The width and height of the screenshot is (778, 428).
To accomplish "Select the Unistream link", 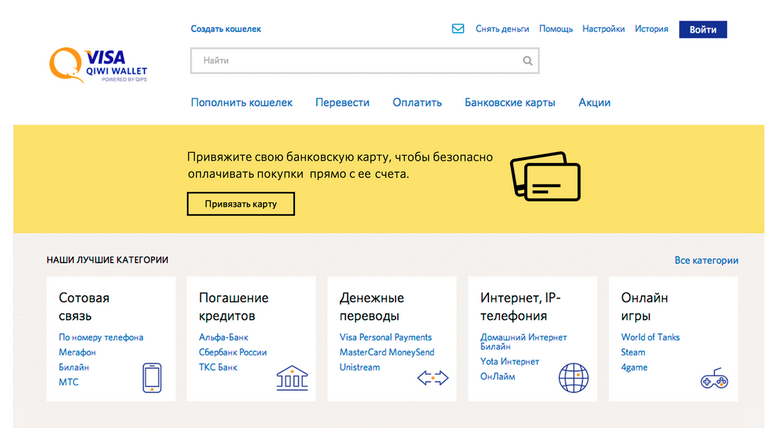I will tap(359, 367).
